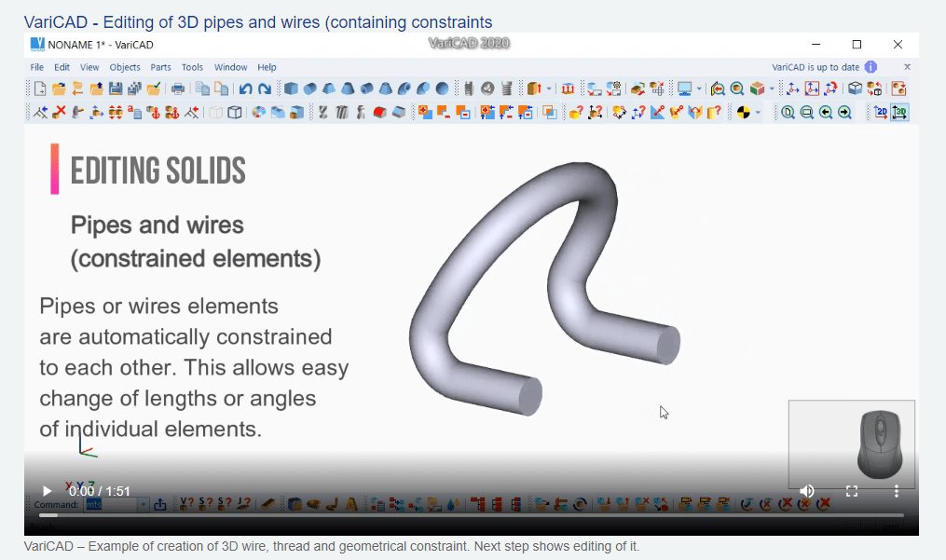Viewport: 946px width, 560px height.
Task: Click the yellow-black center of gravity icon
Action: coord(744,112)
